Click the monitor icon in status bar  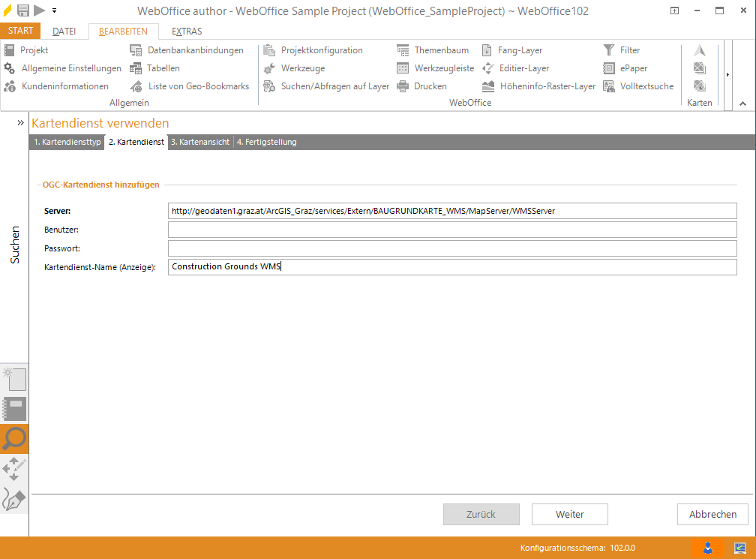click(739, 548)
